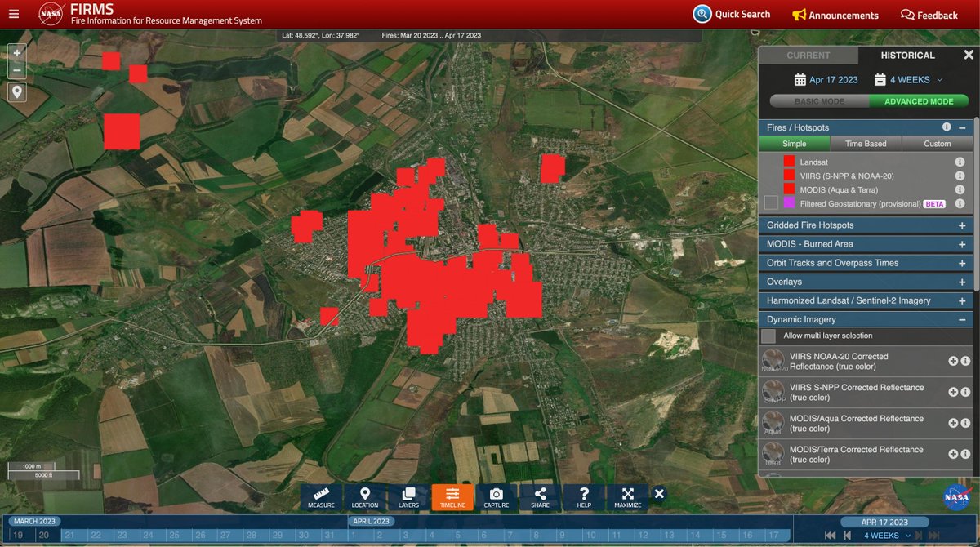Screen dimensions: 980x547
Task: Open Feedback
Action: 929,15
